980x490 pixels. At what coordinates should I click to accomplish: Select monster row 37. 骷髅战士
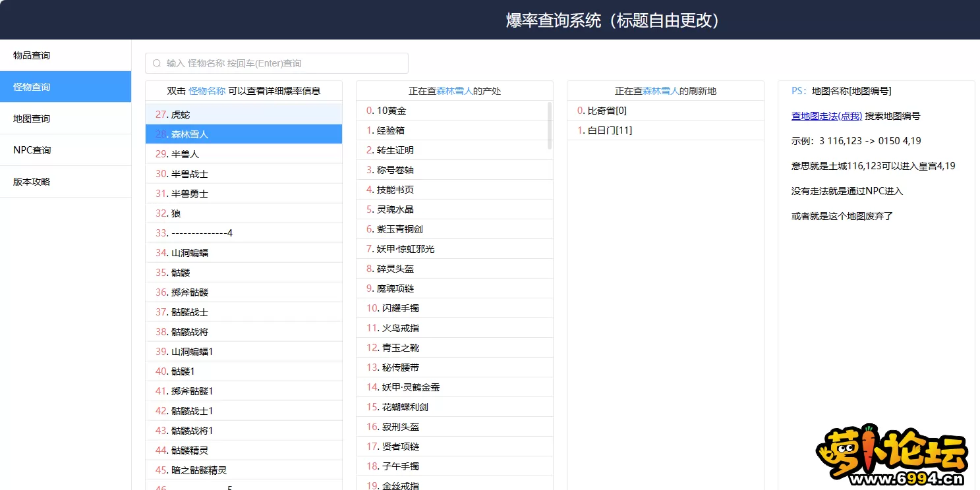(244, 312)
